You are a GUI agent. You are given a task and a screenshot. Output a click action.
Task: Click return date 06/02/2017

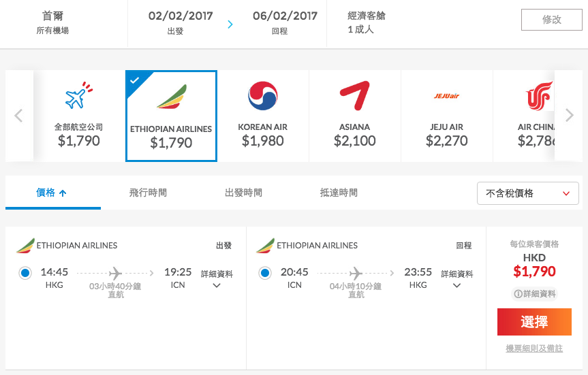coord(285,16)
